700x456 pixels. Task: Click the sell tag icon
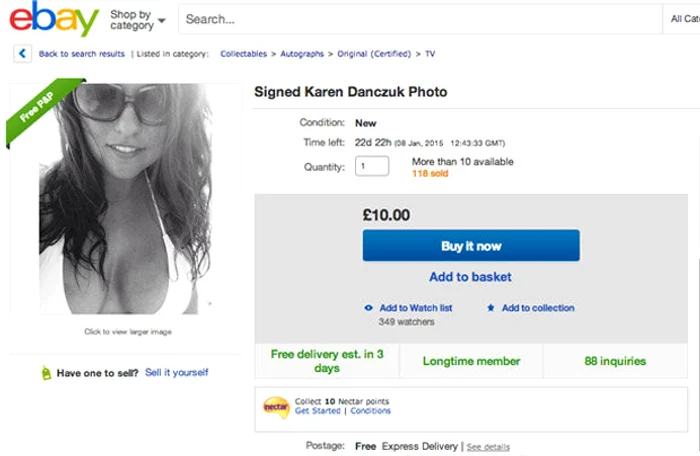point(45,373)
